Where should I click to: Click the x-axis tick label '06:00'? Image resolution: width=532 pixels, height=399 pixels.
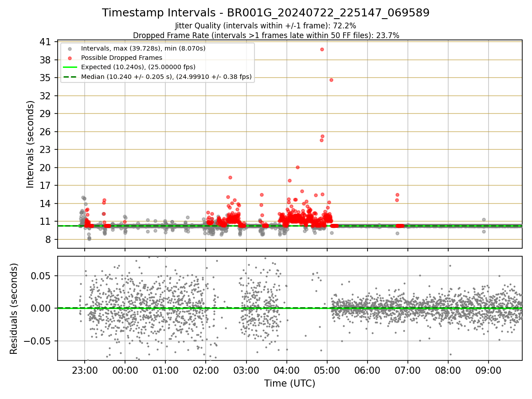367,370
